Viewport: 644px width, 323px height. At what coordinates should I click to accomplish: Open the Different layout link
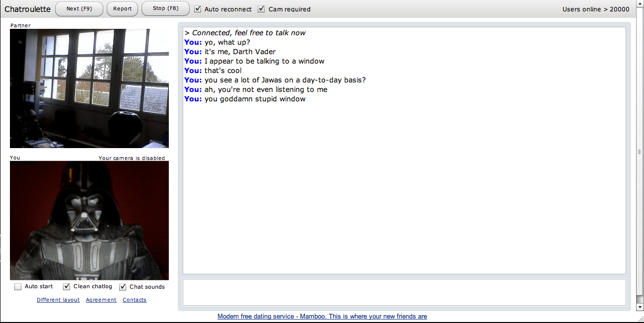(x=58, y=300)
